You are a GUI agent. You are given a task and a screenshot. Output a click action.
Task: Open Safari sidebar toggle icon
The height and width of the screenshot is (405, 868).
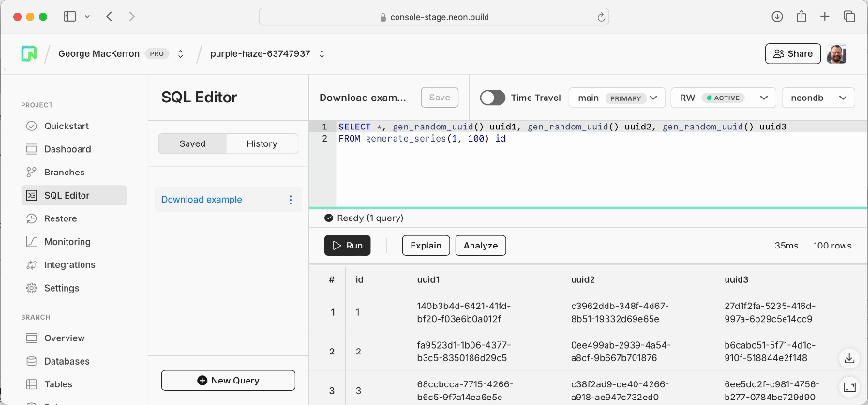(70, 17)
